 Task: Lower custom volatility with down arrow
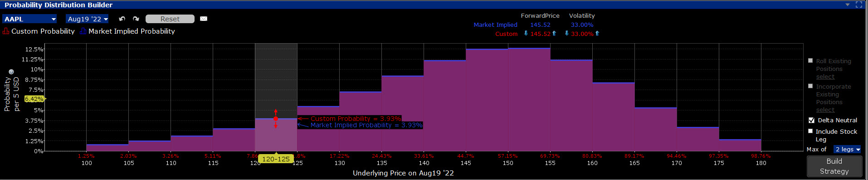click(x=567, y=34)
